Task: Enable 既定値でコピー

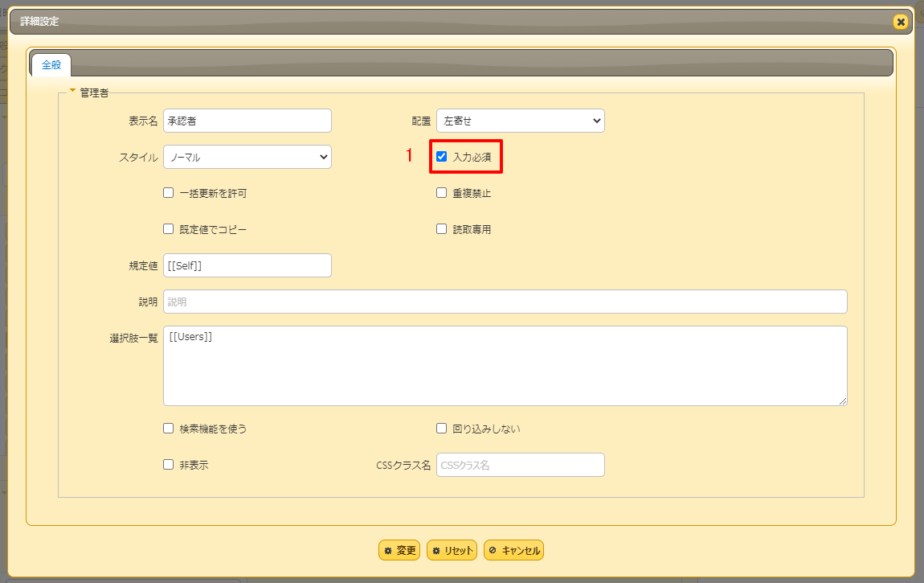Action: coord(168,228)
